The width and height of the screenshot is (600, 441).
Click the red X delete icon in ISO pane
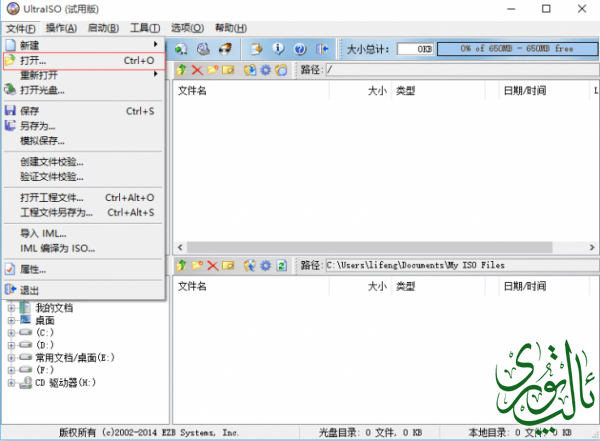tap(197, 70)
